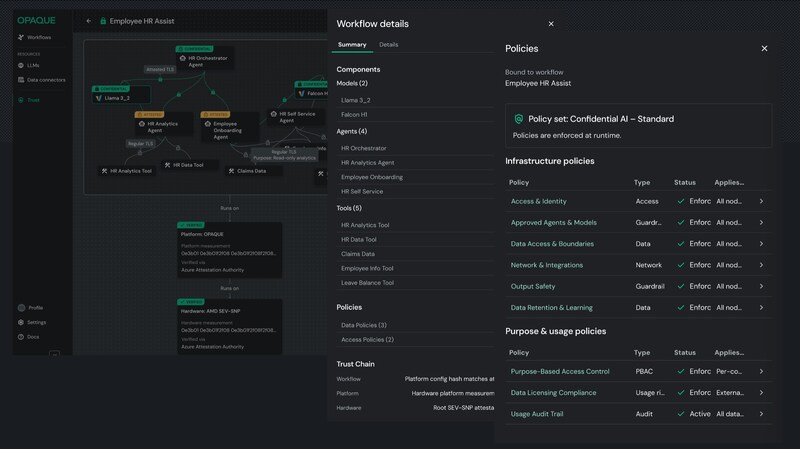This screenshot has width=800, height=449.
Task: Expand Data Access & Boundaries row chevron
Action: [761, 244]
